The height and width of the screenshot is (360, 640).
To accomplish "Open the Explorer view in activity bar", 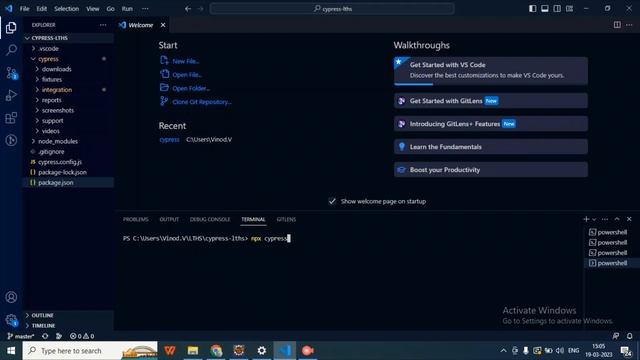I will tap(11, 27).
